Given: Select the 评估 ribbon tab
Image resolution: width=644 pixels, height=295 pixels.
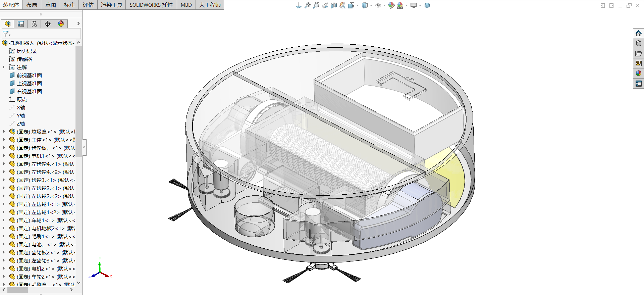Looking at the screenshot, I should click(x=88, y=5).
